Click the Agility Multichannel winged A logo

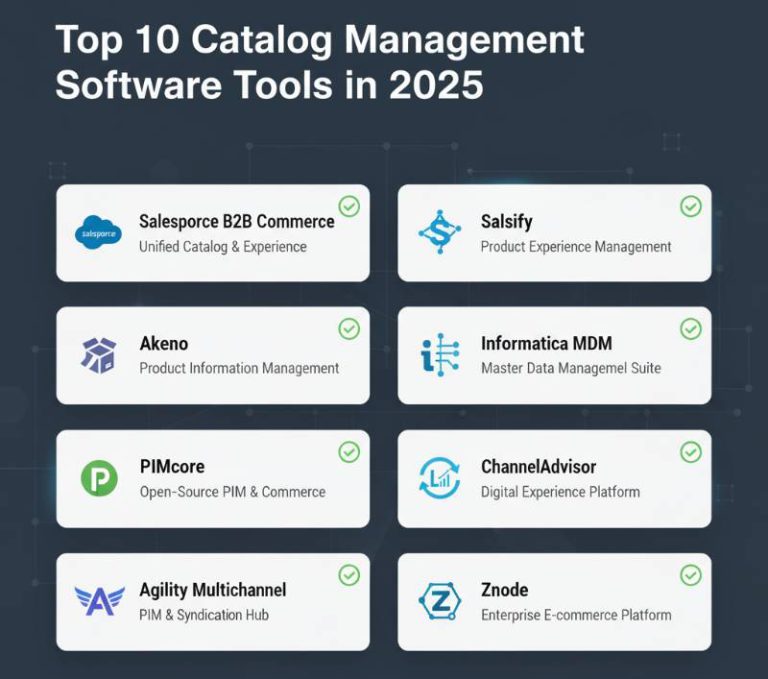[99, 601]
